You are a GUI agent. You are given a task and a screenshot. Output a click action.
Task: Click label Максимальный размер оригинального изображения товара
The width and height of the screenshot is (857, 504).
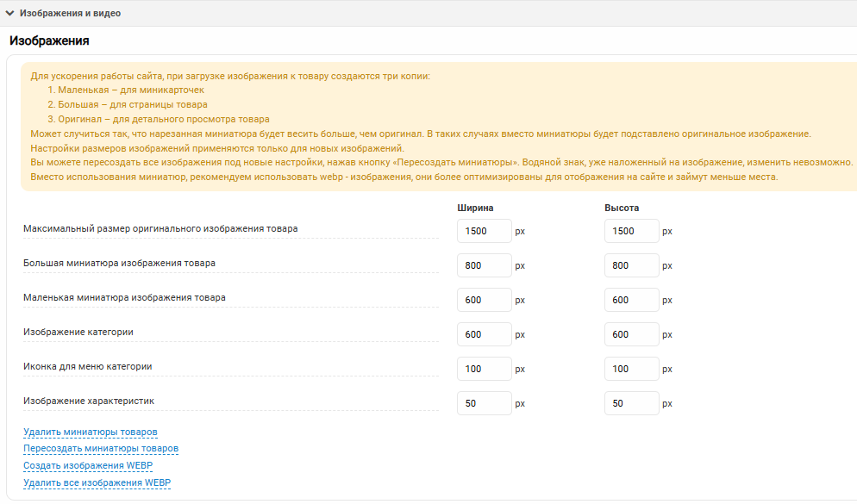(160, 228)
